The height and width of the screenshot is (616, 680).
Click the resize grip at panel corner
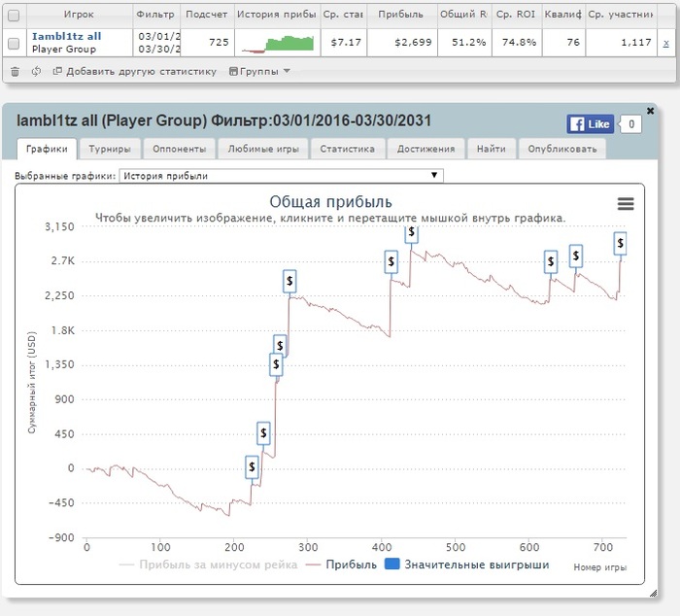(x=653, y=594)
